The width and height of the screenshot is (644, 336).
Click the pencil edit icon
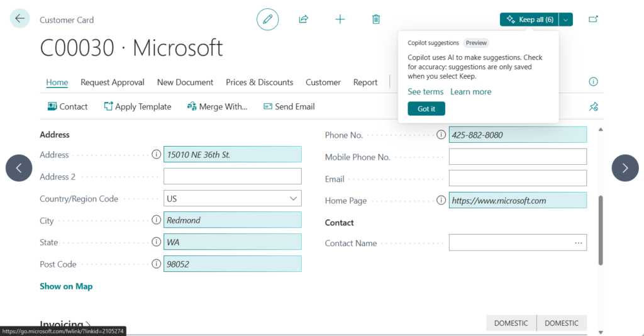(x=267, y=20)
